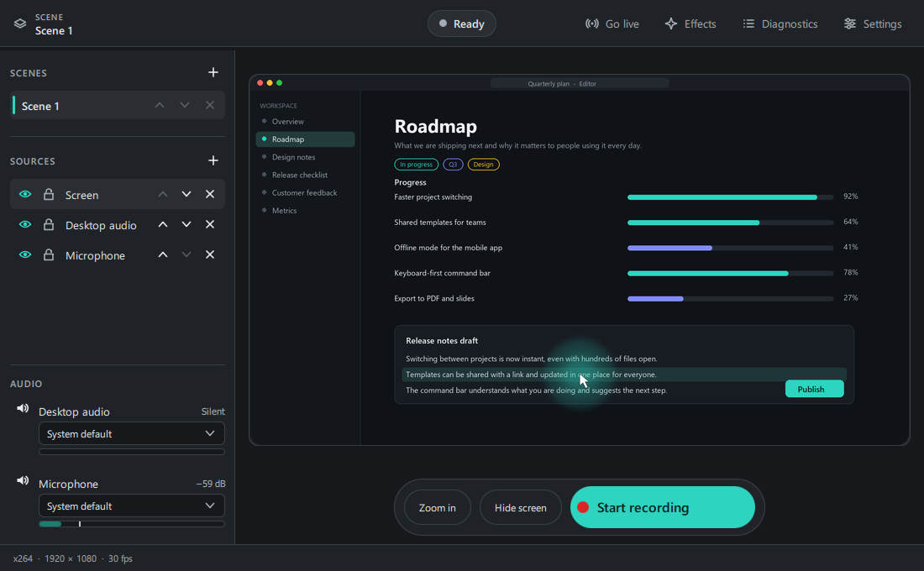Open Desktop audio device dropdown
Screen dimensions: 924x571
131,433
